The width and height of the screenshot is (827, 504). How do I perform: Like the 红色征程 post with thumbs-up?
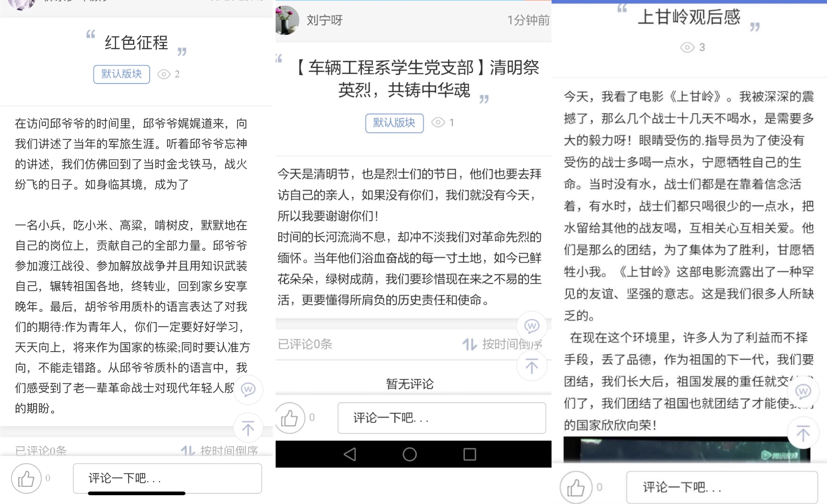[26, 478]
